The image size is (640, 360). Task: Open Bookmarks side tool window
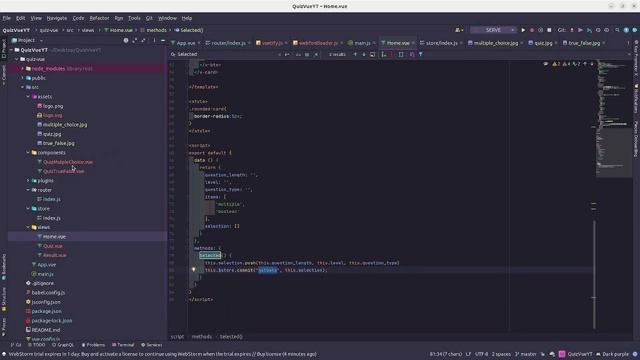click(4, 267)
